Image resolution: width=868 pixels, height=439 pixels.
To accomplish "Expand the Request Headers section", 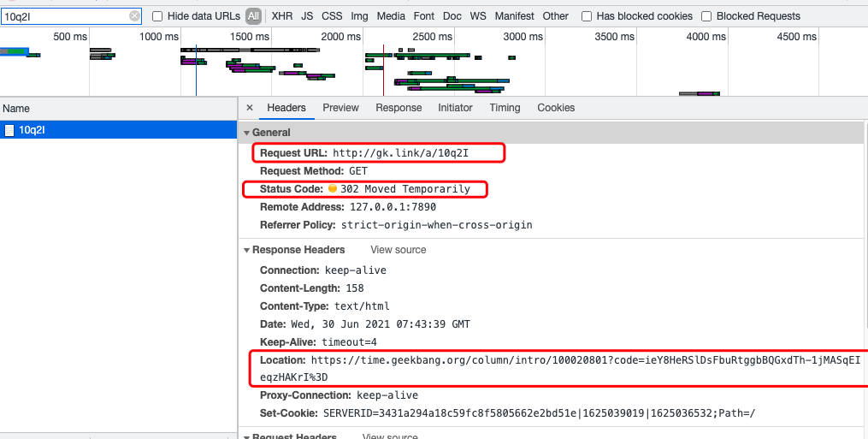I will pyautogui.click(x=247, y=436).
